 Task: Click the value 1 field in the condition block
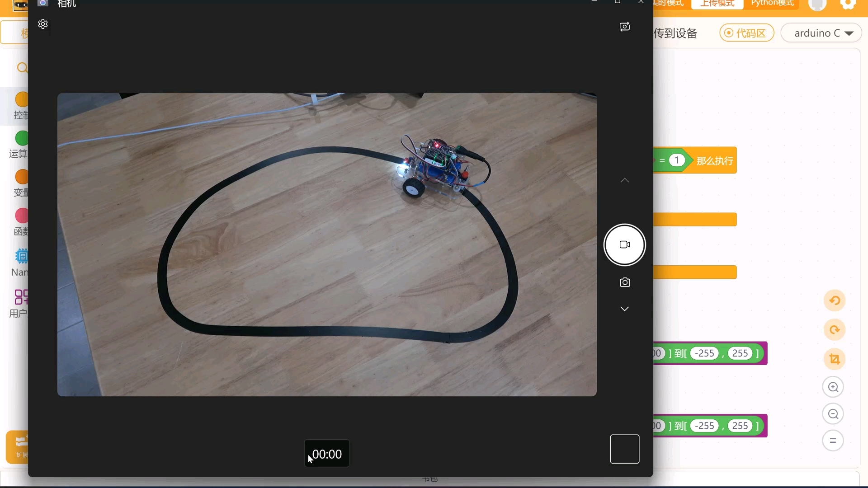pos(676,160)
